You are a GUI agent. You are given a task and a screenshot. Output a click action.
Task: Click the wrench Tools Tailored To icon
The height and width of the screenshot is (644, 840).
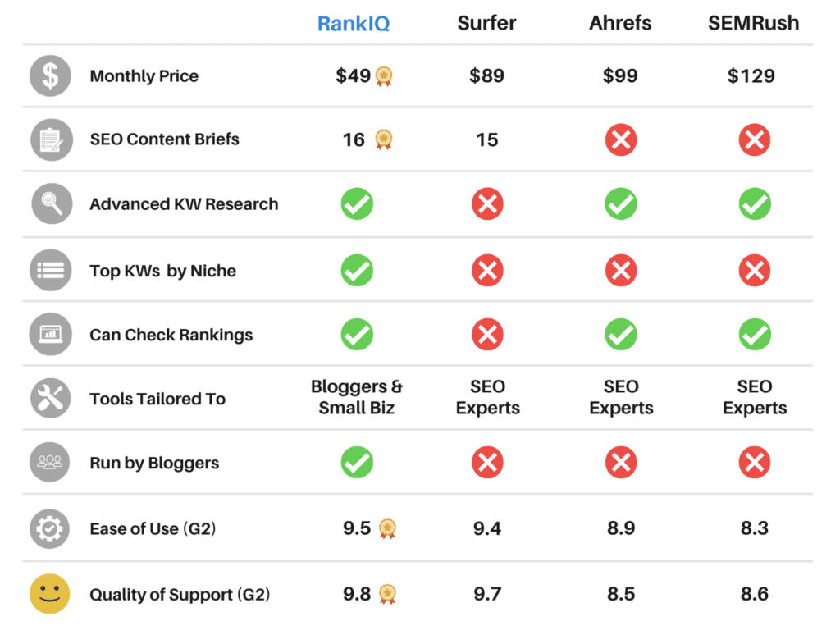[x=51, y=400]
